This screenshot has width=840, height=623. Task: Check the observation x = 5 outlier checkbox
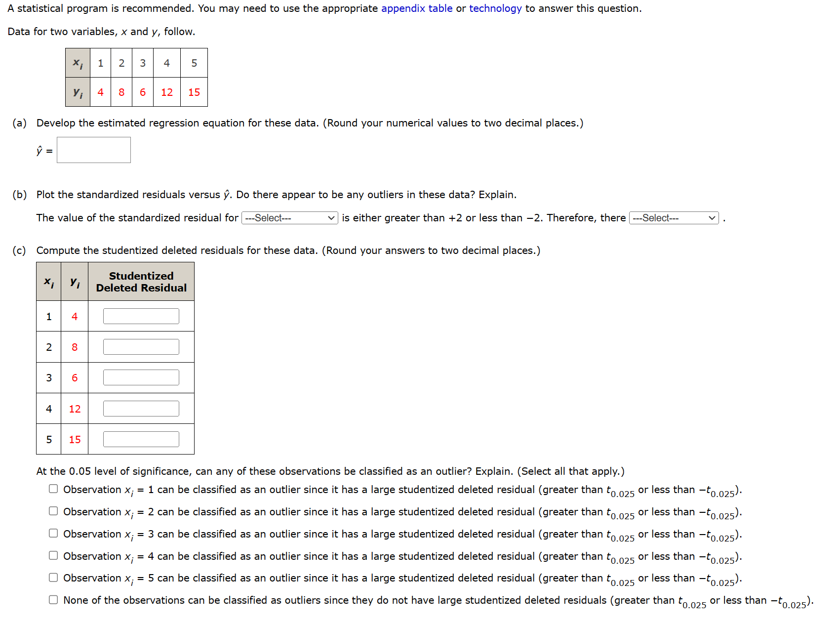(53, 577)
